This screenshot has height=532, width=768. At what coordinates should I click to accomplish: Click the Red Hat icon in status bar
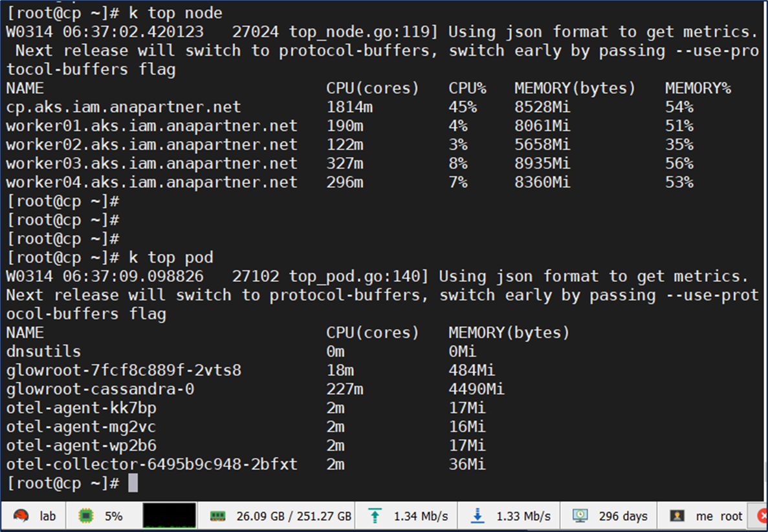20,516
